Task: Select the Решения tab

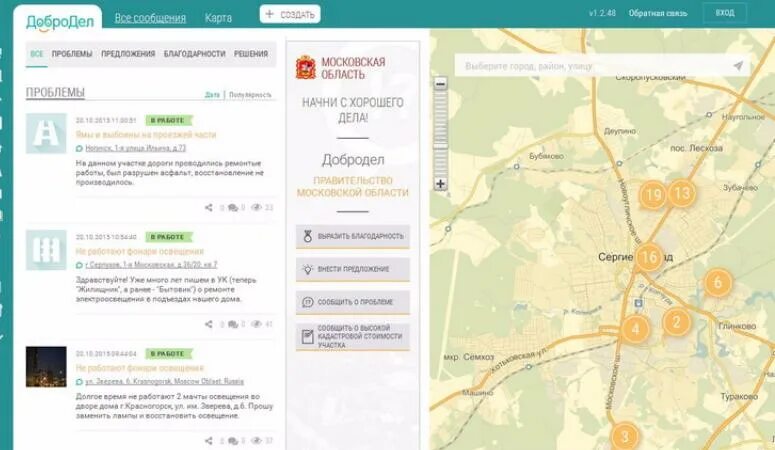Action: [x=251, y=54]
